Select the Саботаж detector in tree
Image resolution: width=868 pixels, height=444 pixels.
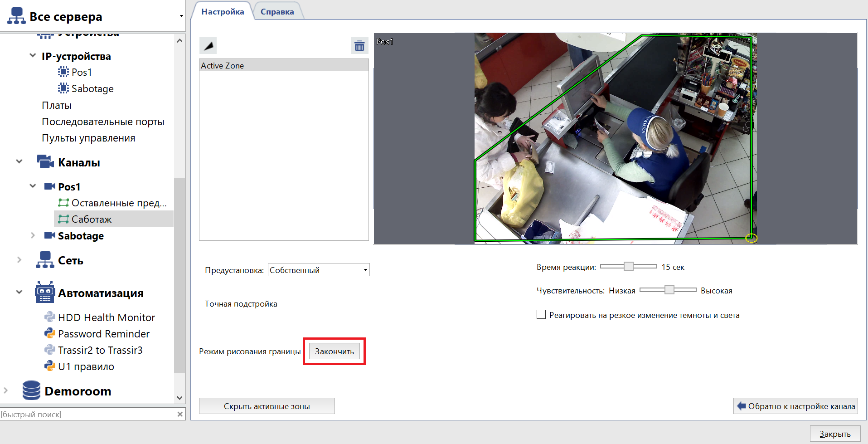pyautogui.click(x=113, y=219)
